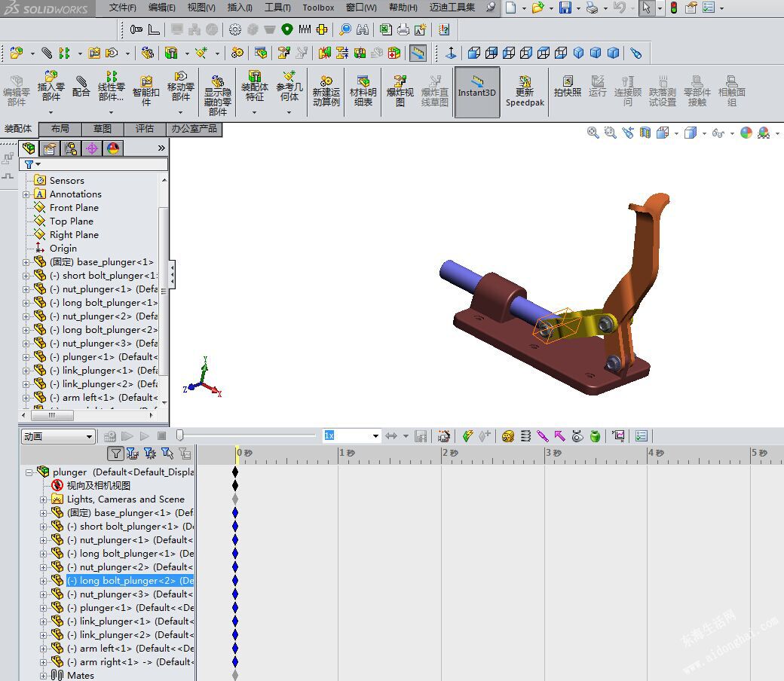Expand plunger<1> in the feature tree
The width and height of the screenshot is (784, 681).
click(26, 357)
